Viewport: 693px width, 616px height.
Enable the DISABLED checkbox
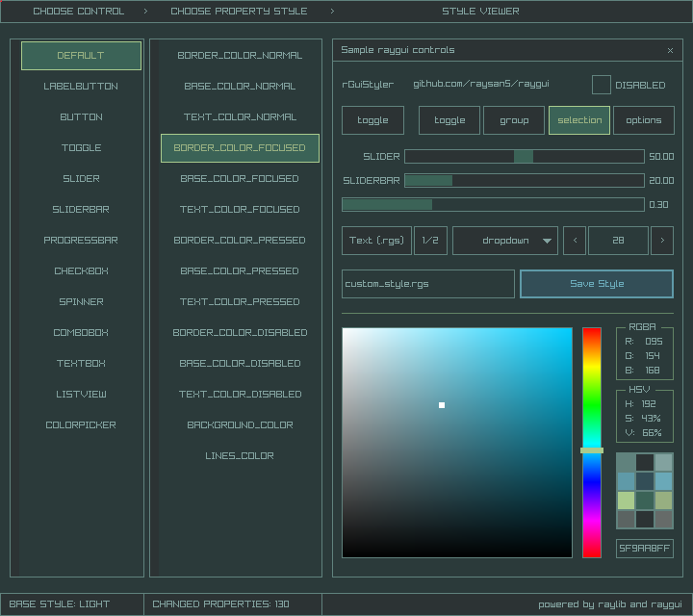tap(601, 85)
